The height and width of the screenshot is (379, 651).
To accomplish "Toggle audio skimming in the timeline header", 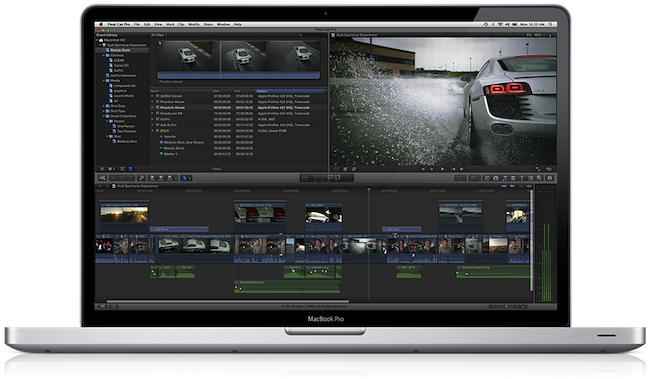I will 512,186.
